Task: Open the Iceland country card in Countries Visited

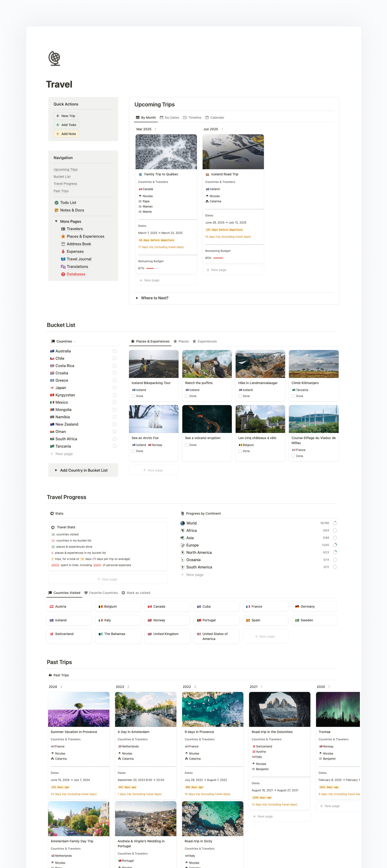Action: (x=69, y=620)
